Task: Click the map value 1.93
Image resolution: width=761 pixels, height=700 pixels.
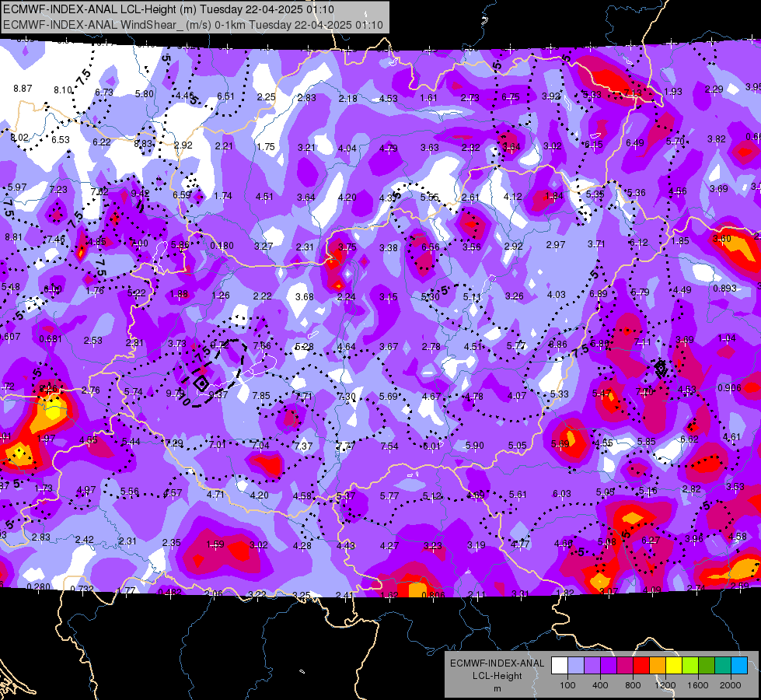Action: pyautogui.click(x=673, y=91)
